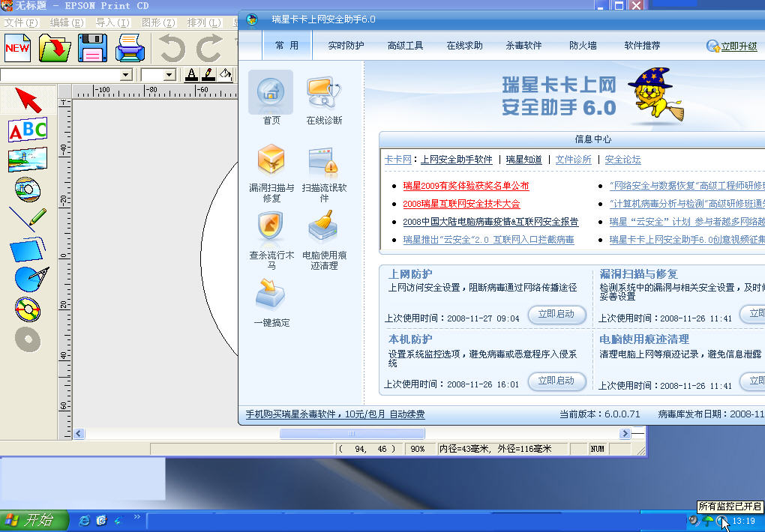Click the 13:19 clock in system tray

point(744,522)
